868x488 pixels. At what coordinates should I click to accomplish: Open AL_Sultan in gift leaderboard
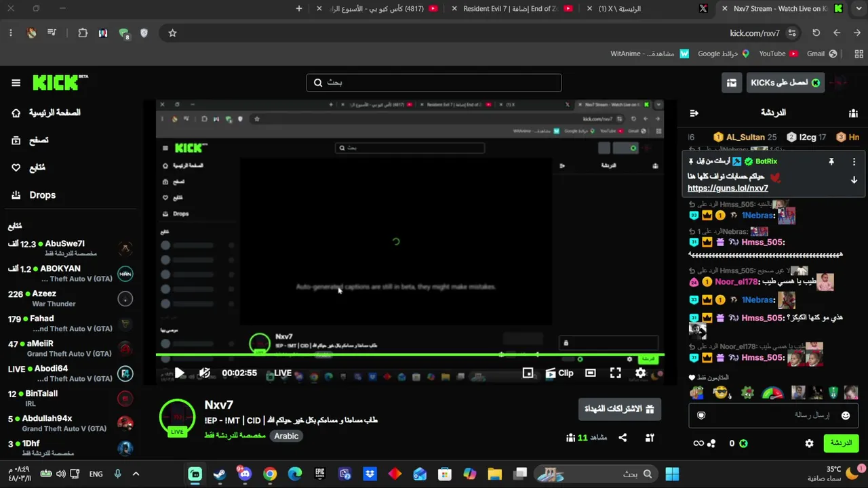(745, 137)
